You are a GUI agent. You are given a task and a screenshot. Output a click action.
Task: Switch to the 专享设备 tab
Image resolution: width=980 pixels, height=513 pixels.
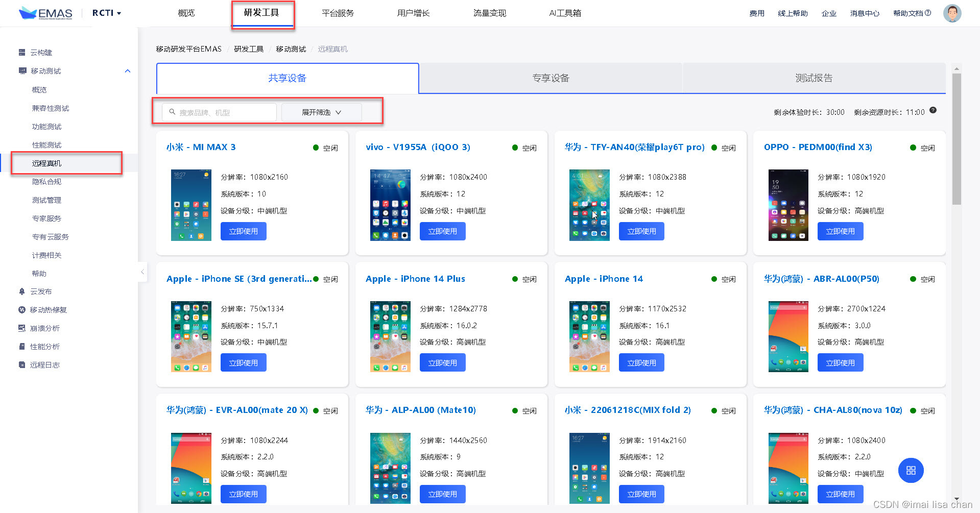point(551,78)
